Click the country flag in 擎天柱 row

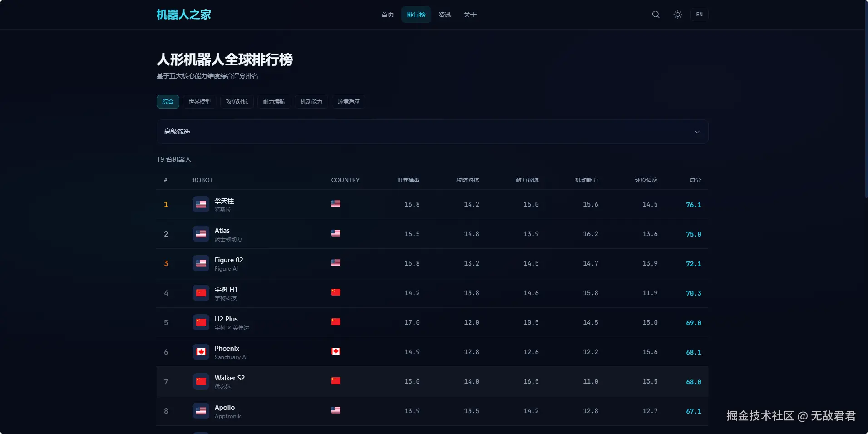[x=336, y=204]
